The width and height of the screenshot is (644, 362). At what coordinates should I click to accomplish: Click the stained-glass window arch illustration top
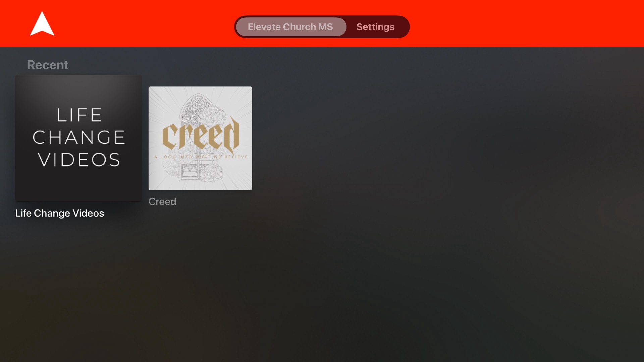198,103
